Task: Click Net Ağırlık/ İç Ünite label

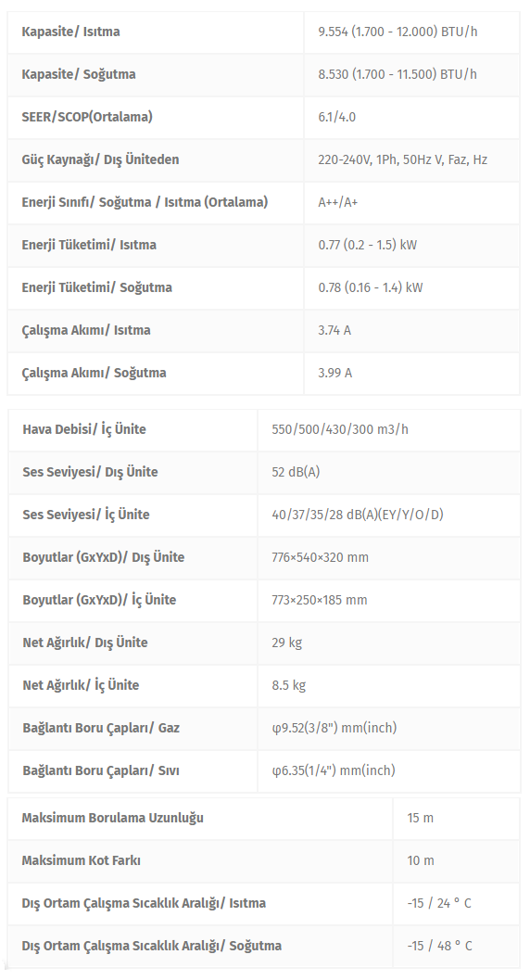Action: [81, 685]
